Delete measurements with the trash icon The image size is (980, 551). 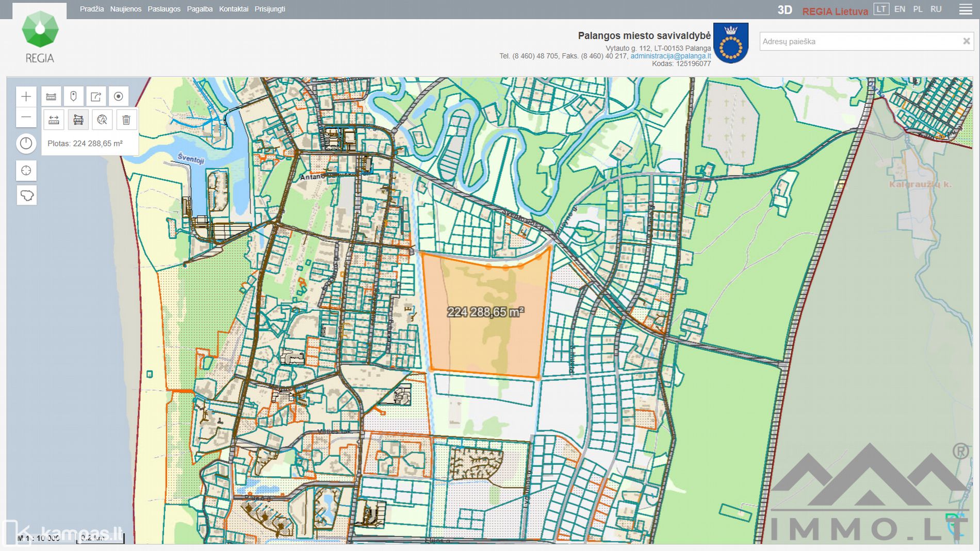(126, 120)
